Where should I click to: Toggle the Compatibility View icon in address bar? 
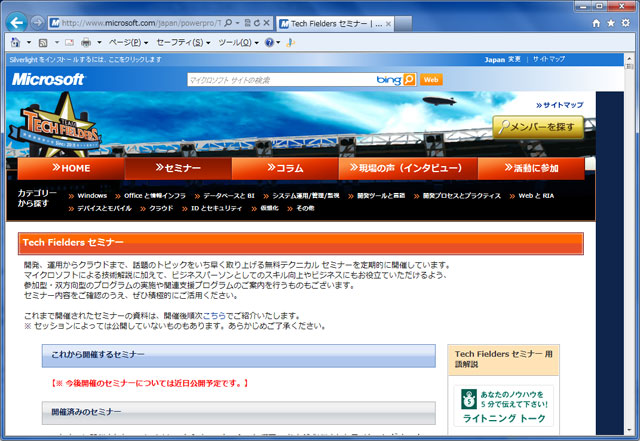click(x=248, y=23)
